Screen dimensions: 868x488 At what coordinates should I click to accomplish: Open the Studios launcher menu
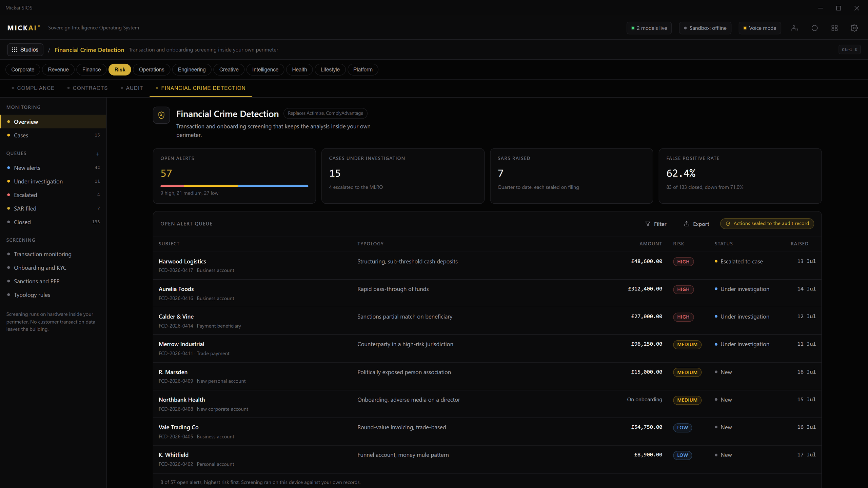pos(25,49)
